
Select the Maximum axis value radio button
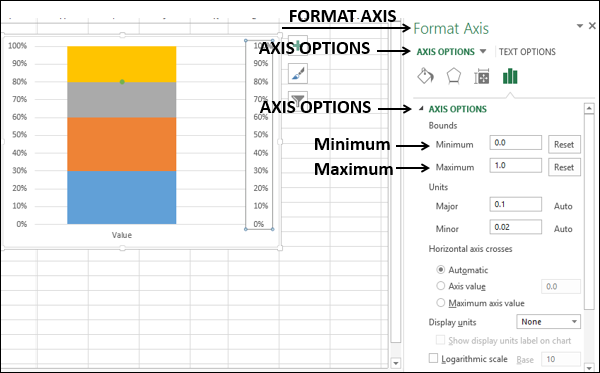click(441, 303)
